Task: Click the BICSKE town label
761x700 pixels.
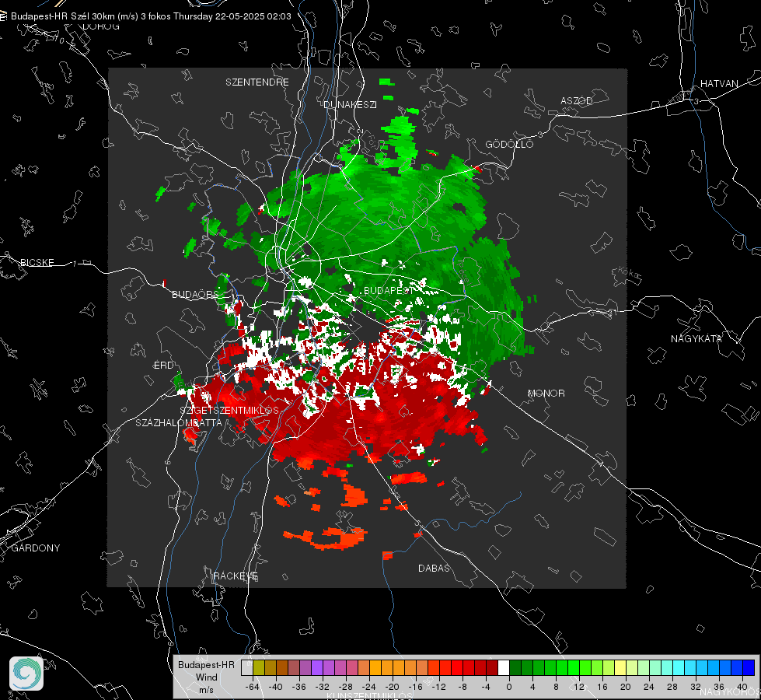Action: [x=37, y=262]
